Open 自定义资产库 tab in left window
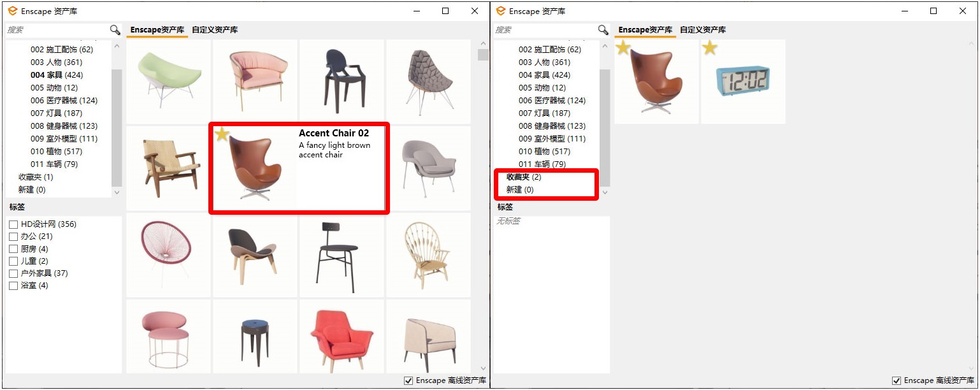Image resolution: width=980 pixels, height=390 pixels. (x=215, y=30)
